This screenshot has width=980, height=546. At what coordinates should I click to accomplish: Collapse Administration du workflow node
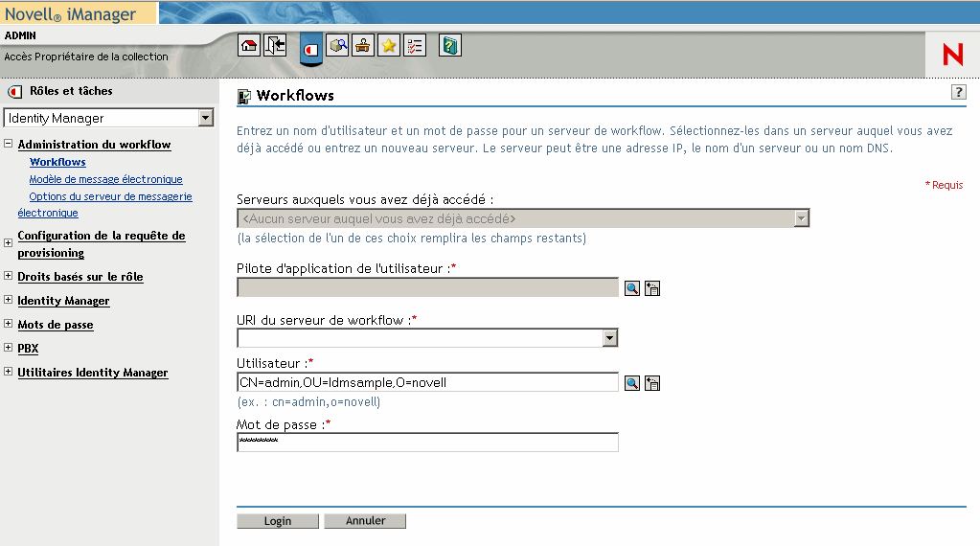(x=8, y=144)
